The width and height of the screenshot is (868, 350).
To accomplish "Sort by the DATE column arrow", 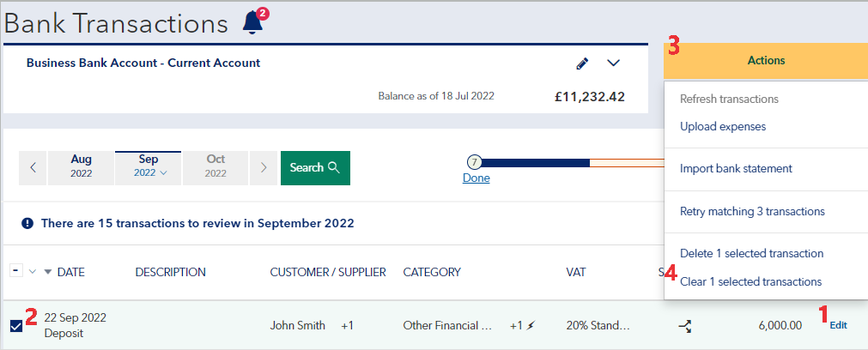I will [47, 273].
